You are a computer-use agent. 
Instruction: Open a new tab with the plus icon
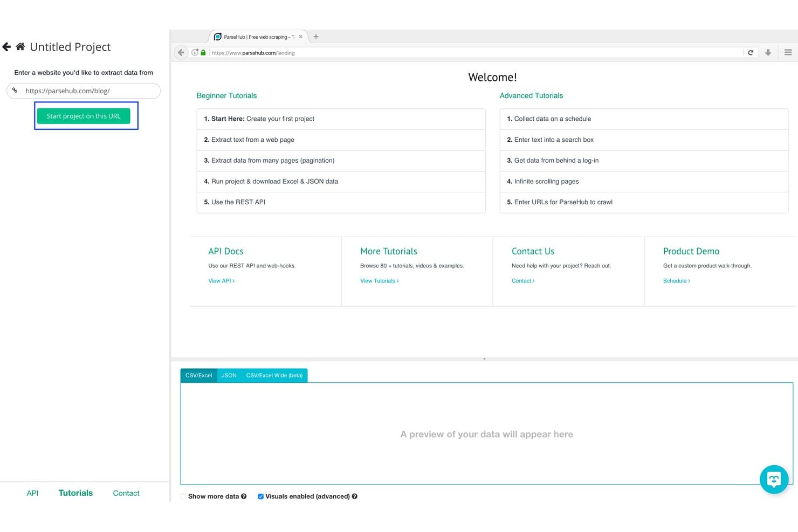pyautogui.click(x=316, y=37)
